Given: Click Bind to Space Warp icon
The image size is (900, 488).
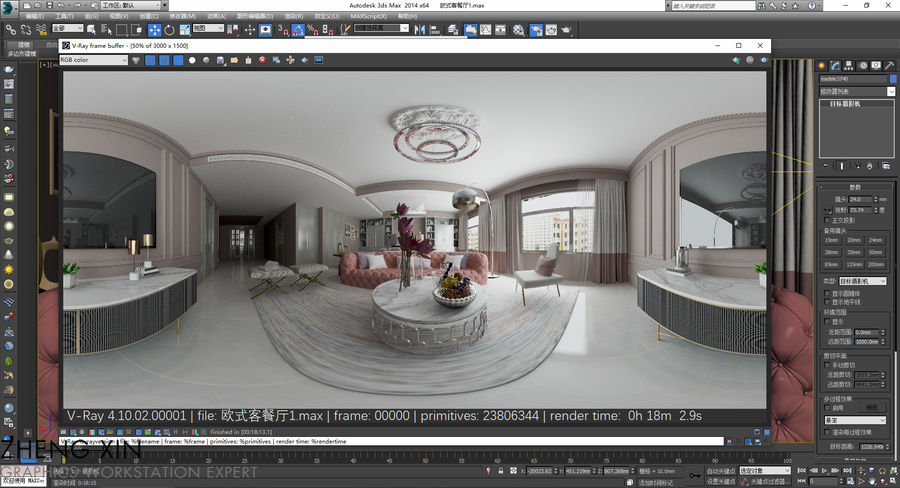Looking at the screenshot, I should (x=41, y=29).
